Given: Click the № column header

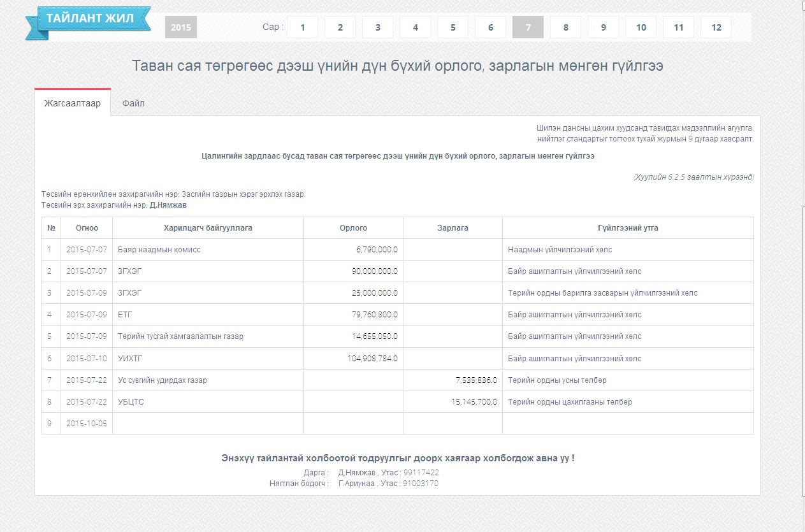Looking at the screenshot, I should pos(51,228).
